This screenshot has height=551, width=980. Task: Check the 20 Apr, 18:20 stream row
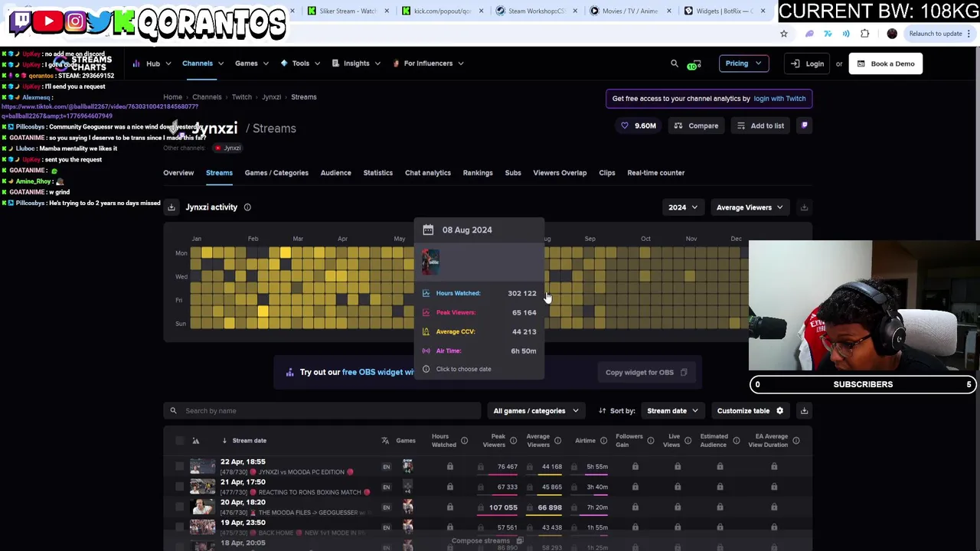180,507
